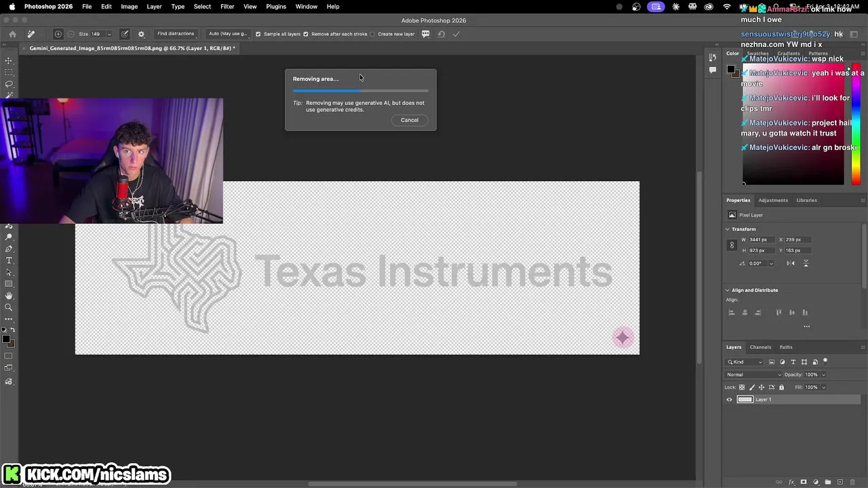Click the Wi-Fi icon in menu bar
Screen dimensions: 868x488
click(x=726, y=6)
